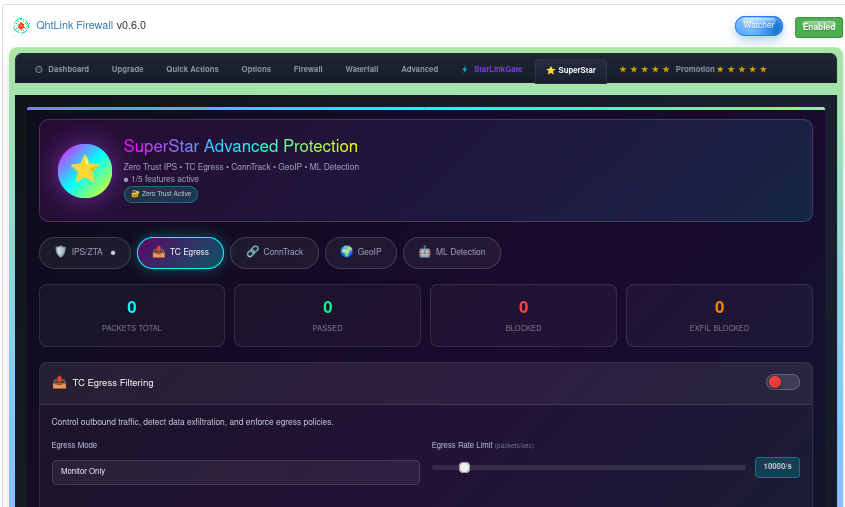The image size is (845, 507).
Task: Click the Dashboard tab circle icon
Action: (38, 70)
